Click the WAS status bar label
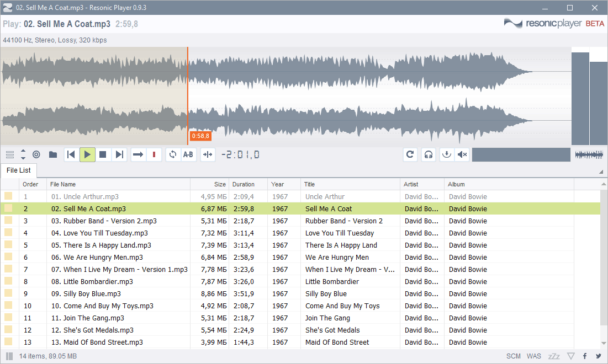The height and width of the screenshot is (364, 608). pyautogui.click(x=533, y=356)
